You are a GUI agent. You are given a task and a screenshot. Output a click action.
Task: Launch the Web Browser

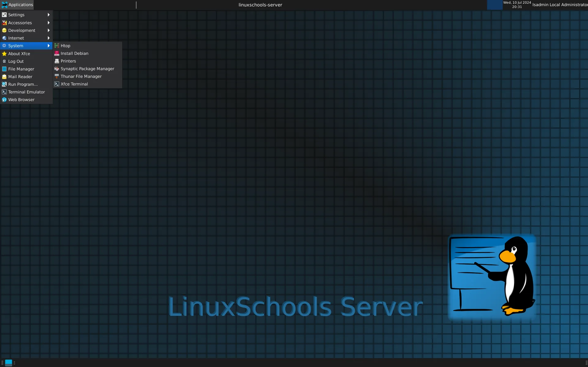point(21,99)
